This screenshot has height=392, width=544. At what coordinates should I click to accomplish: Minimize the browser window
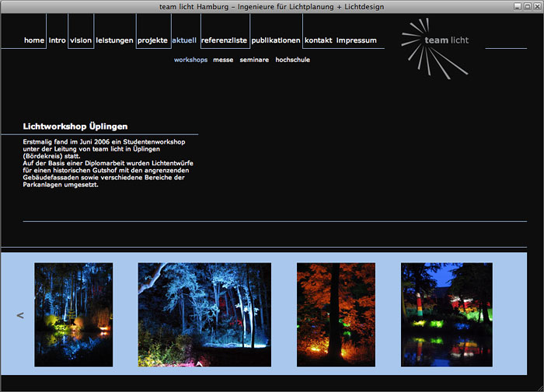pos(518,6)
